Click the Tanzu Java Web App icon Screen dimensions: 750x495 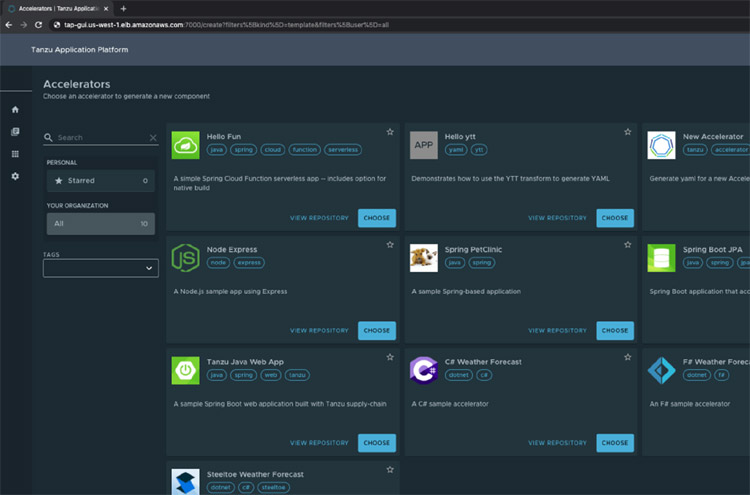pyautogui.click(x=186, y=370)
